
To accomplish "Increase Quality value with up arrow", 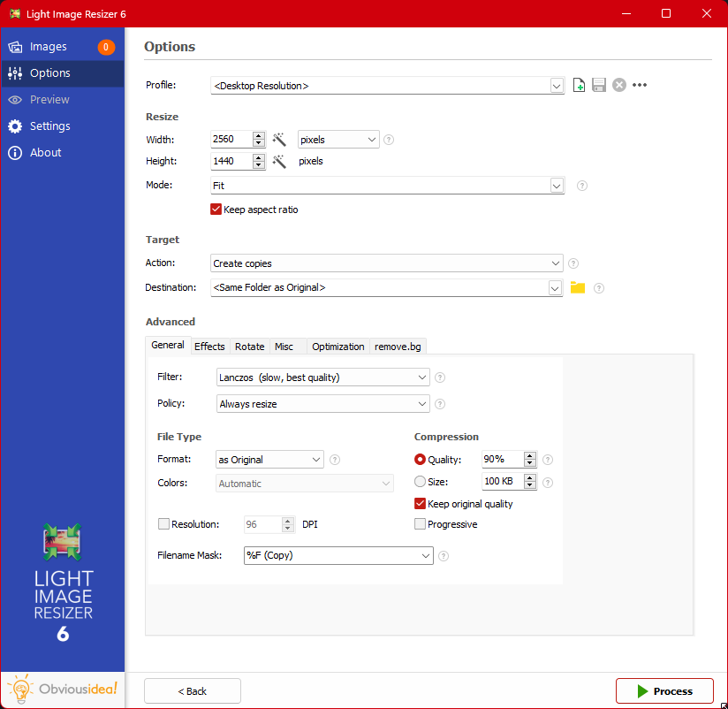I will (530, 455).
